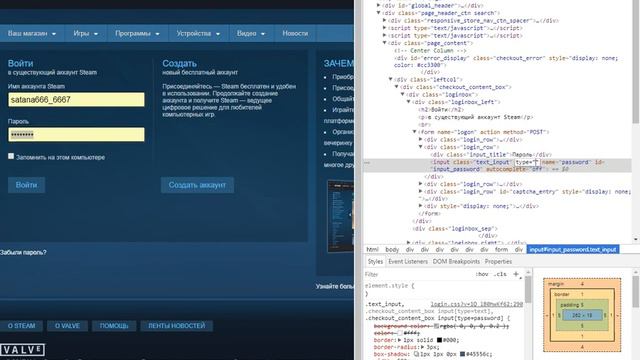Open the Ваш магазин dropdown menu
This screenshot has width=640, height=360.
[x=32, y=33]
